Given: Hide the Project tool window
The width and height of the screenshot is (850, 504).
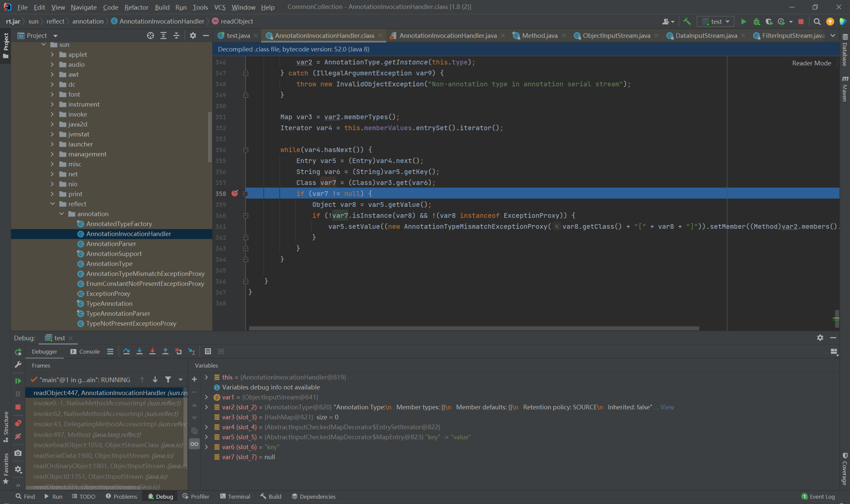Looking at the screenshot, I should click(x=206, y=36).
